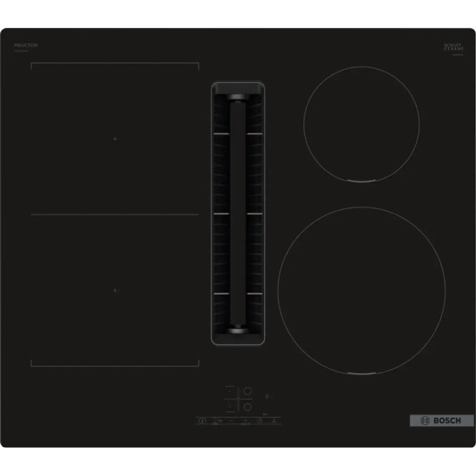
Task: Select the lower-right zone circle in control panel
Action: point(248,407)
